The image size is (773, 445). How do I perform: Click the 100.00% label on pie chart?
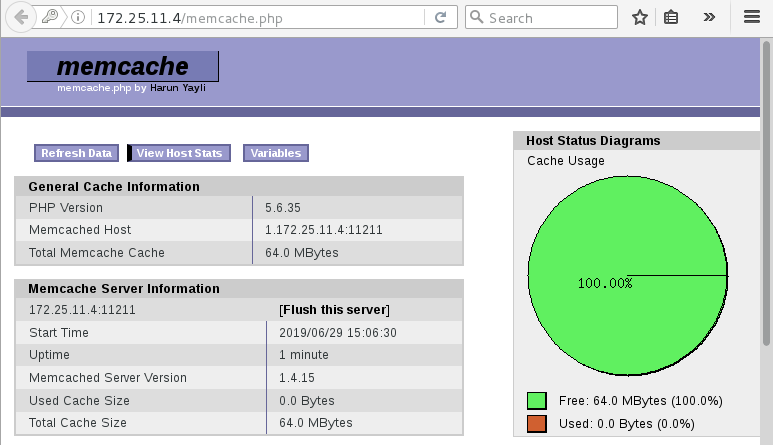[x=605, y=283]
